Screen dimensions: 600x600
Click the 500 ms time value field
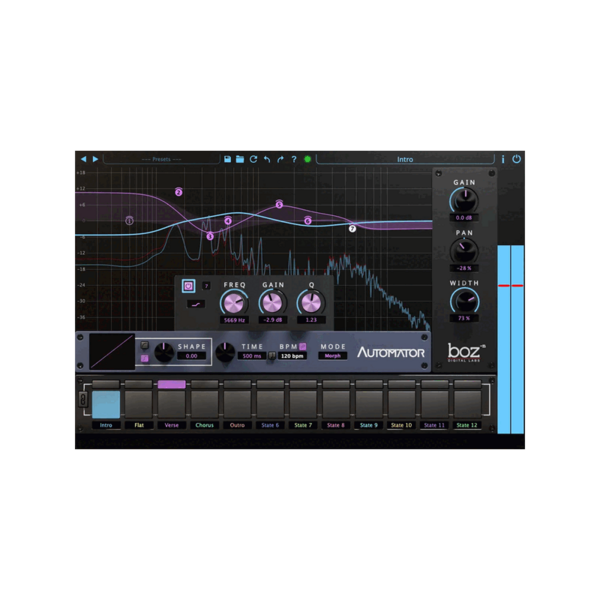(x=252, y=356)
